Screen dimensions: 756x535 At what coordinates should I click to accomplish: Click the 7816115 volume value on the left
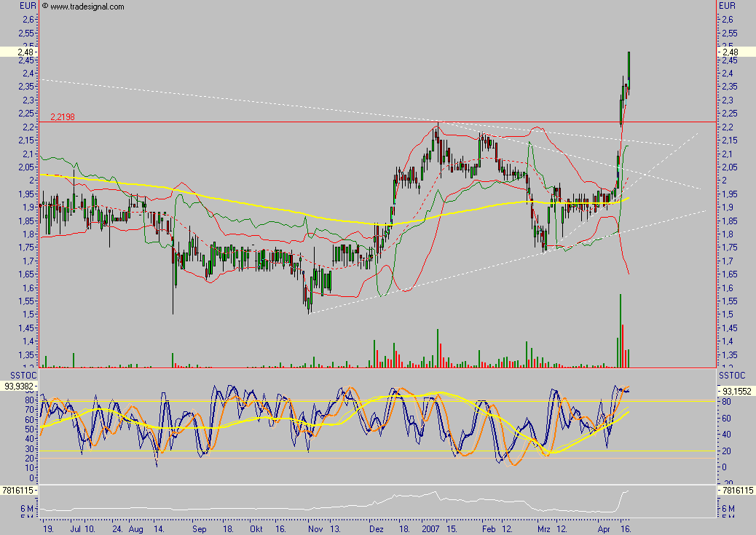point(17,491)
